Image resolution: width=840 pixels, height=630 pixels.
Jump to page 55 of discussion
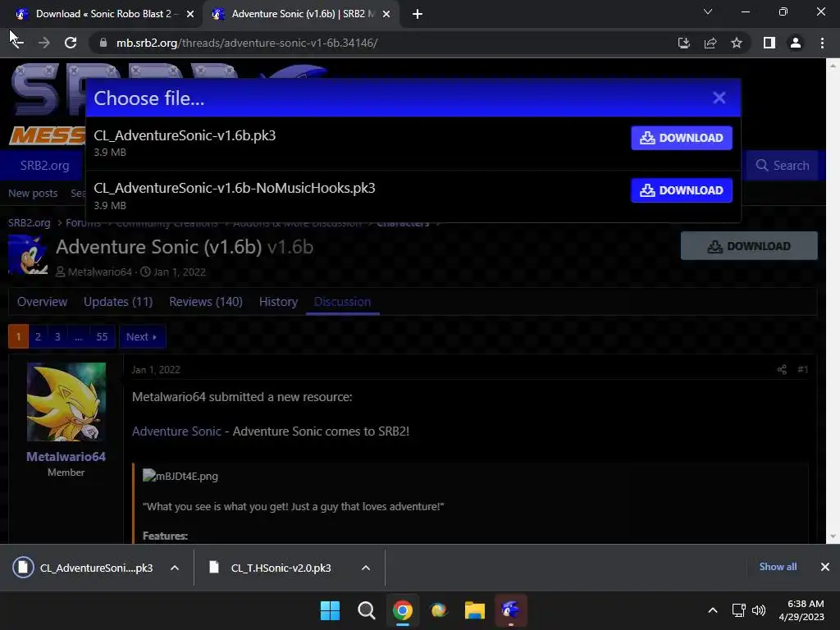point(102,336)
